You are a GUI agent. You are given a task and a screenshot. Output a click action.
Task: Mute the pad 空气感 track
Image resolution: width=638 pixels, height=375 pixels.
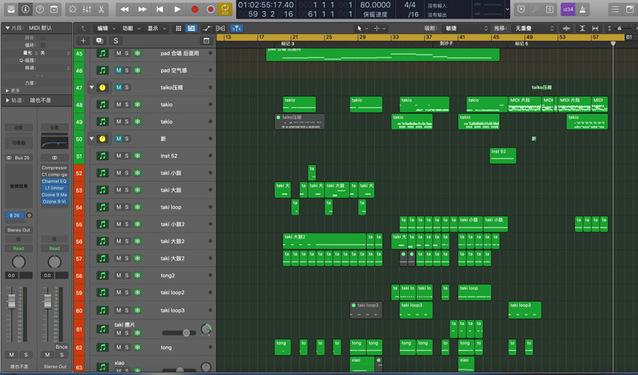coord(118,70)
